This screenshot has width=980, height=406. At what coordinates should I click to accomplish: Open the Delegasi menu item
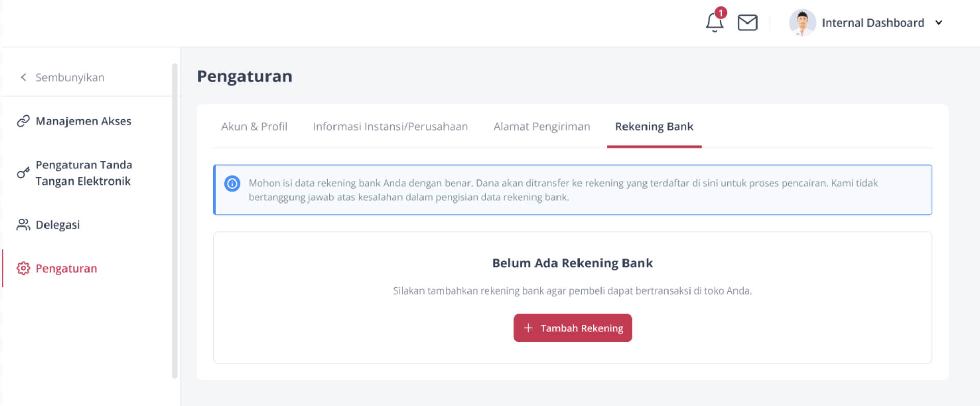(58, 224)
